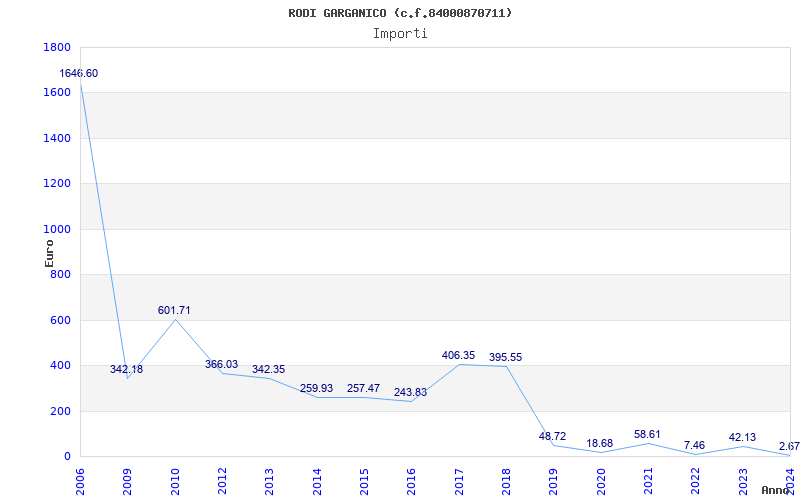Viewport: 800px width, 500px height.
Task: Click the 2023 x-axis year label
Action: click(x=743, y=482)
